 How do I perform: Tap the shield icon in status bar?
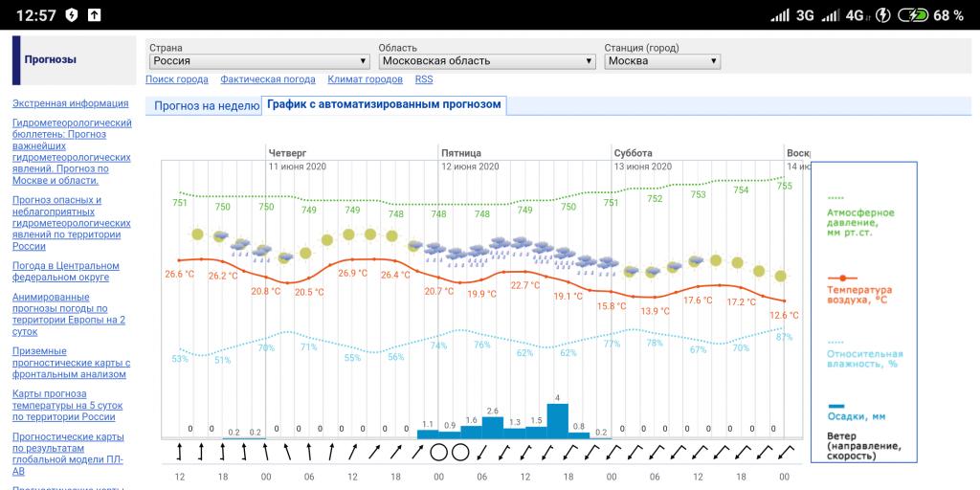tap(72, 15)
